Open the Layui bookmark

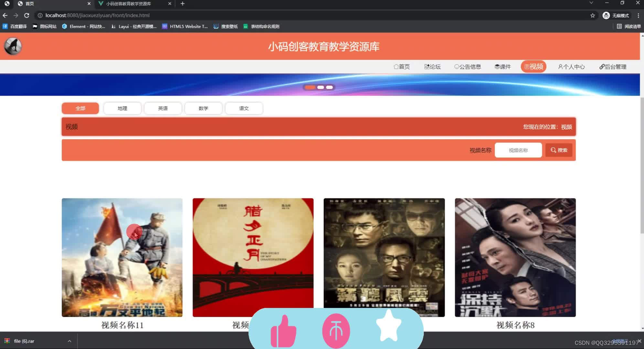(x=134, y=26)
